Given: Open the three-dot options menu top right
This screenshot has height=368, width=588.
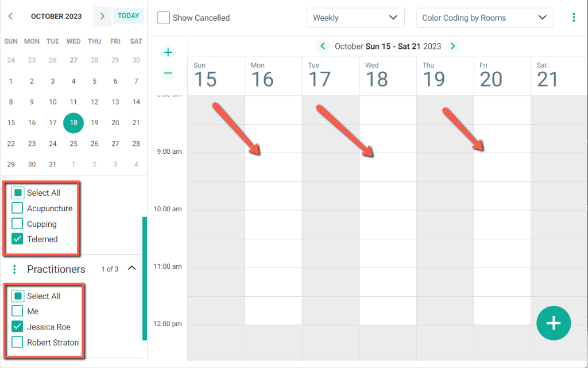Looking at the screenshot, I should (x=574, y=17).
